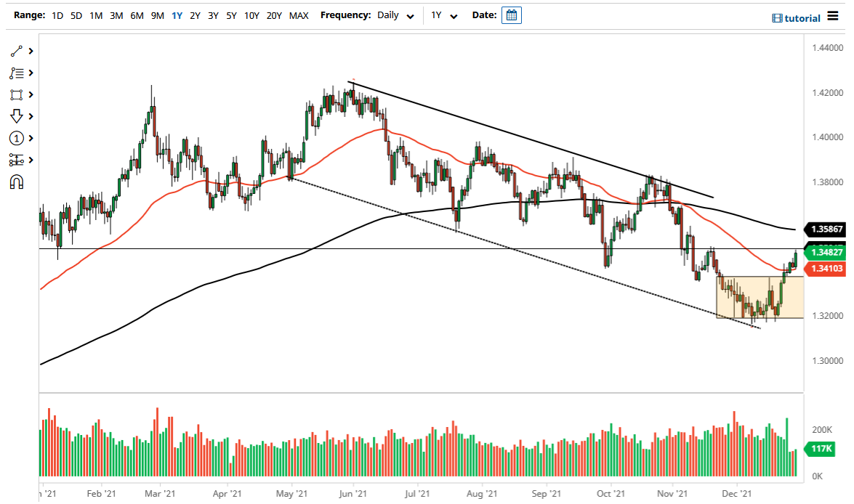
Task: Open the Frequency Daily dropdown
Action: (x=392, y=15)
